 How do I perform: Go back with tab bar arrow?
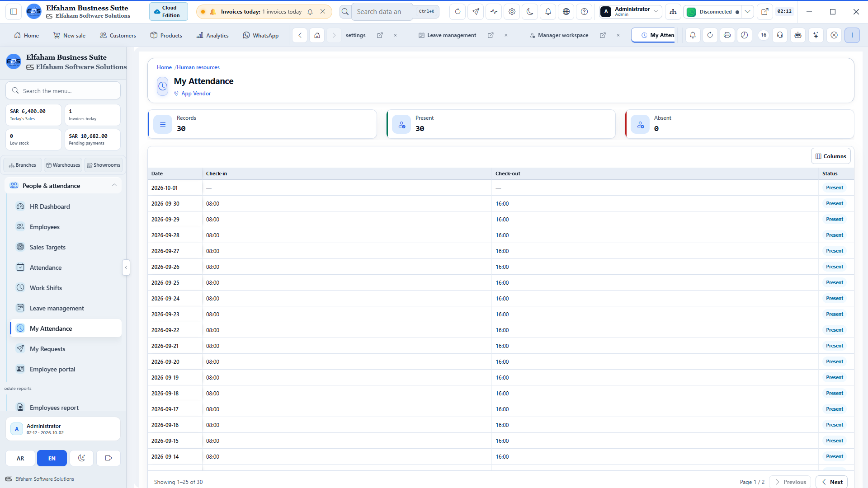click(x=300, y=35)
